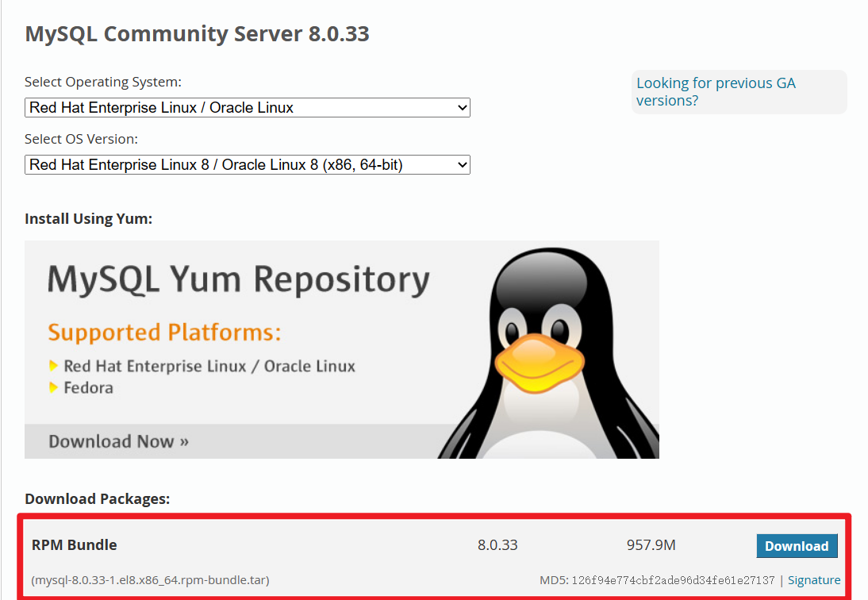The image size is (868, 600).
Task: Open the Looking for previous GA versions link
Action: (716, 92)
